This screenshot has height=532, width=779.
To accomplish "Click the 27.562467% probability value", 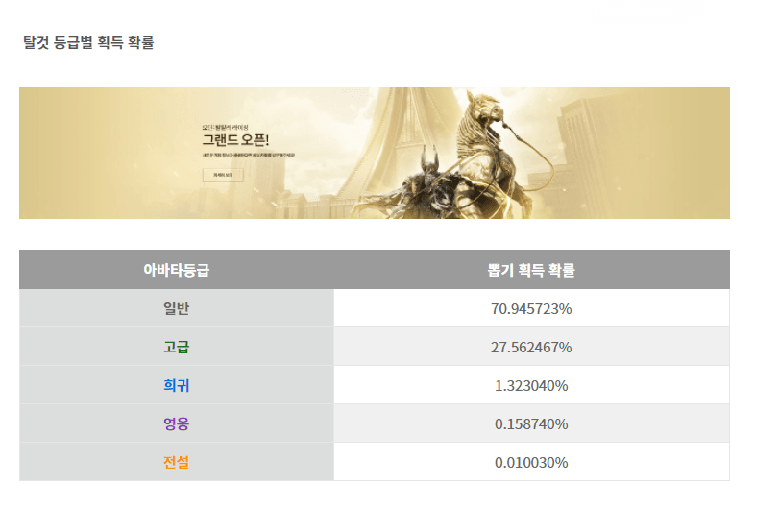I will pyautogui.click(x=531, y=347).
